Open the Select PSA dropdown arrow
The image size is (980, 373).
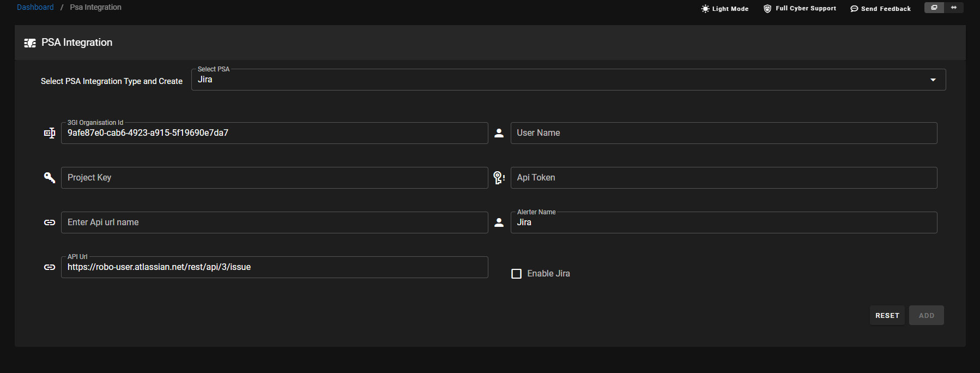pyautogui.click(x=933, y=80)
